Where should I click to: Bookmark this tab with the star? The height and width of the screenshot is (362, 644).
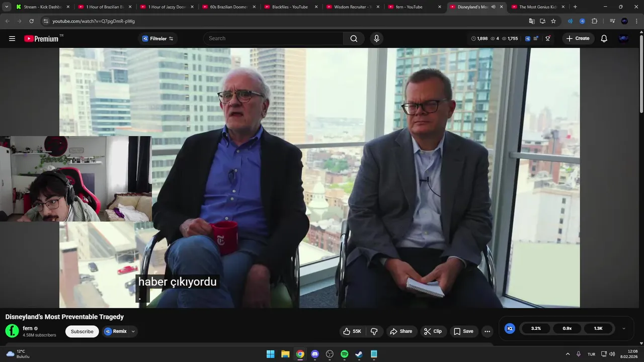[x=553, y=21]
